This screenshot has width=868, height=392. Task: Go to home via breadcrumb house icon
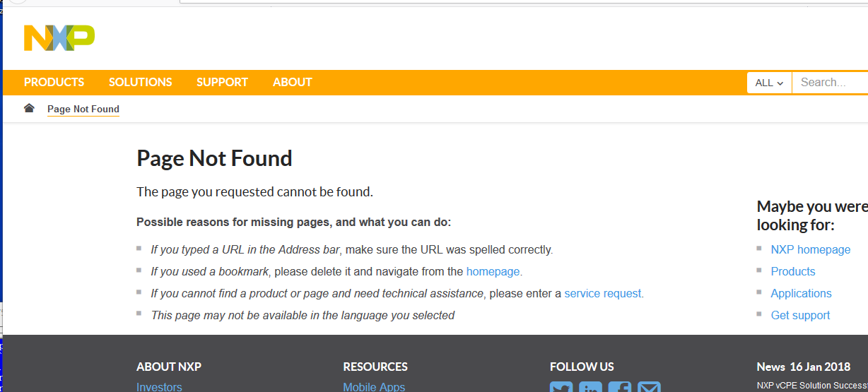pyautogui.click(x=29, y=108)
